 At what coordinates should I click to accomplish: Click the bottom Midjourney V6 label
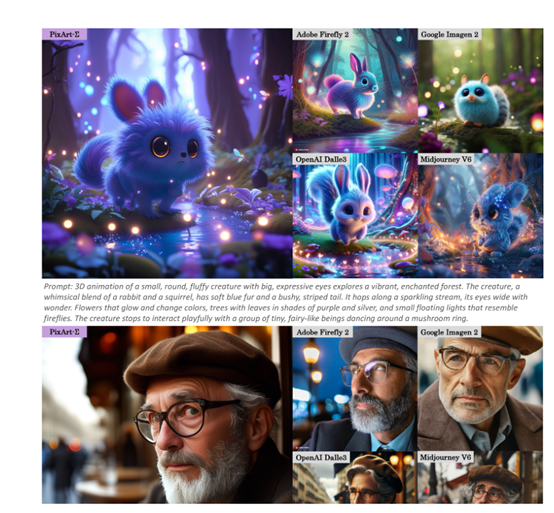pyautogui.click(x=446, y=457)
